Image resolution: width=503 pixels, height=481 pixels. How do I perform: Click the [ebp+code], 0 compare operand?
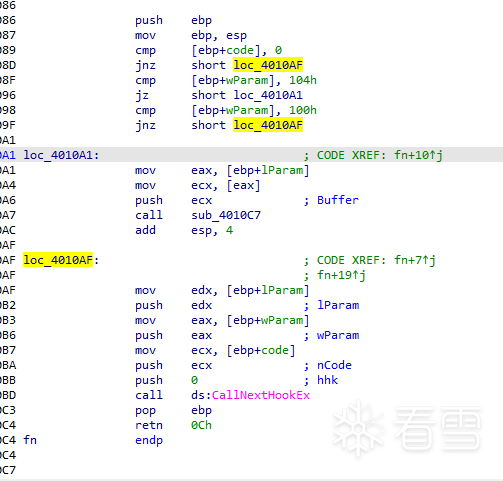tap(237, 50)
